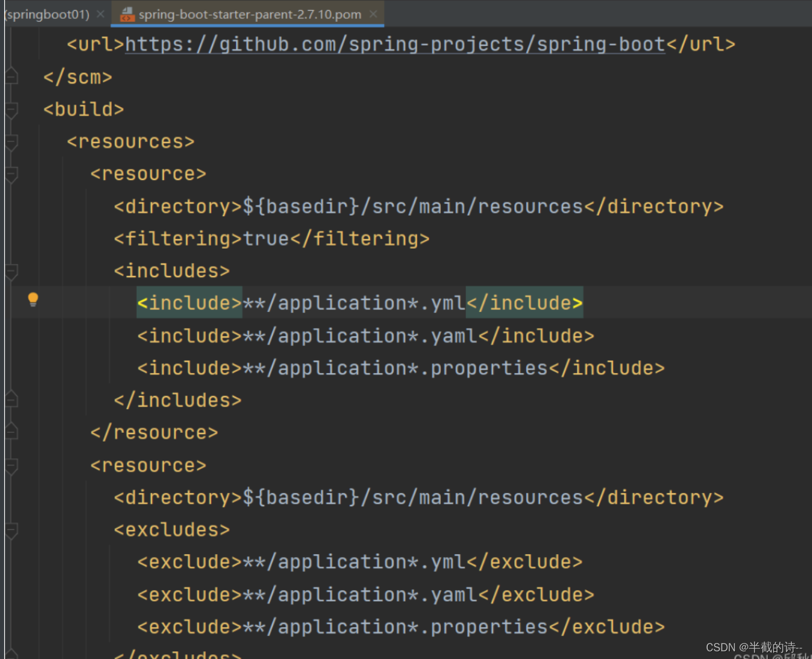Viewport: 812px width, 659px height.
Task: Click the application*.yaml include line
Action: click(364, 335)
